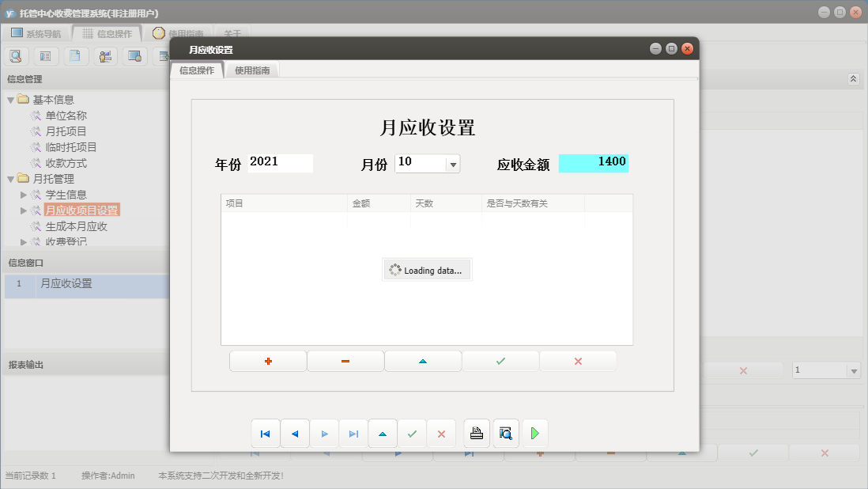Click the green run arrow at the bottom
Screen dimensions: 868x489
tap(535, 433)
